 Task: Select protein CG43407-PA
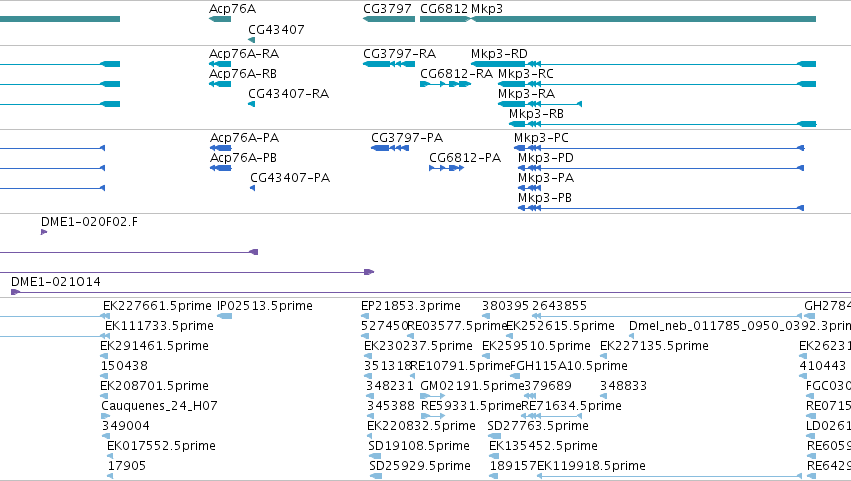290,179
